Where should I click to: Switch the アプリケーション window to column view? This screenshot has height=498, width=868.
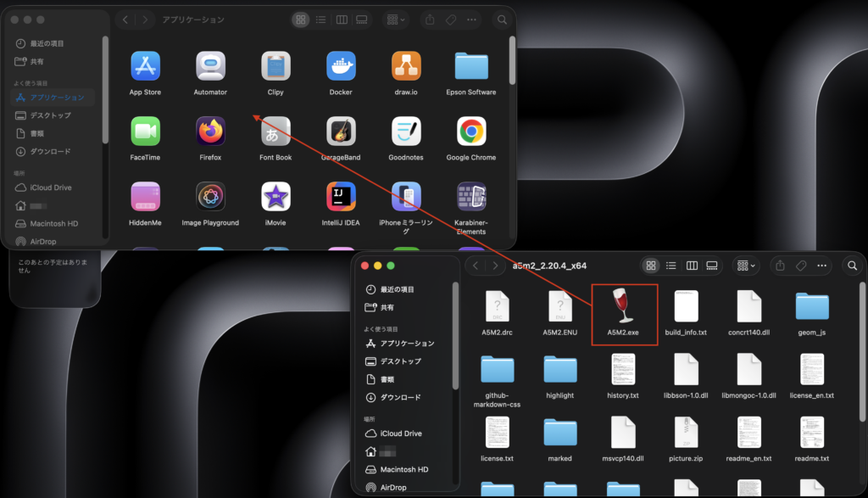pos(342,20)
